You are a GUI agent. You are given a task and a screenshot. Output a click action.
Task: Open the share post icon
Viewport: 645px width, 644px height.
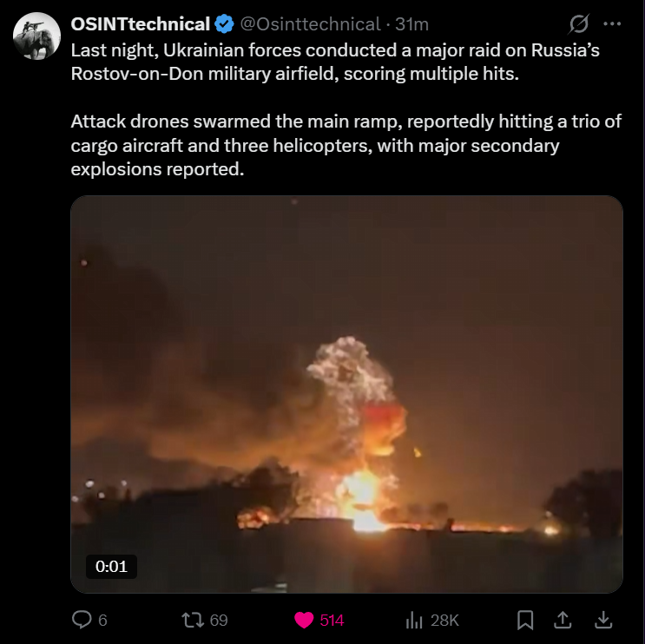click(563, 620)
